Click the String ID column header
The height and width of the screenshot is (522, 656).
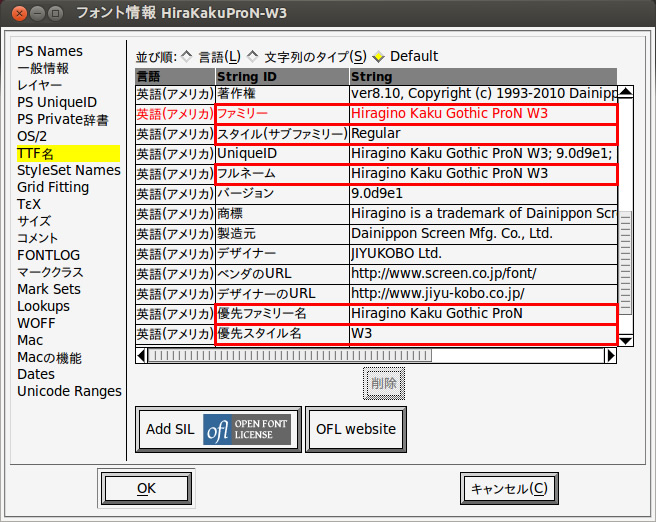(282, 77)
